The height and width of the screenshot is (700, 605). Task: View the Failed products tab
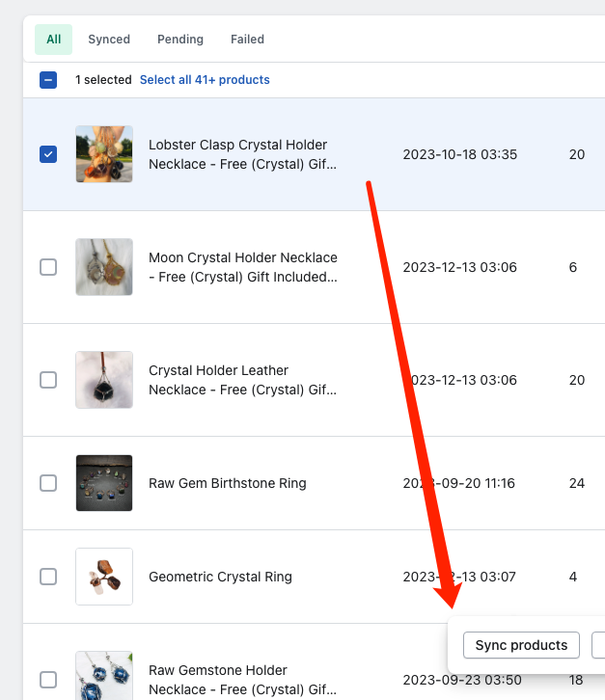(247, 40)
